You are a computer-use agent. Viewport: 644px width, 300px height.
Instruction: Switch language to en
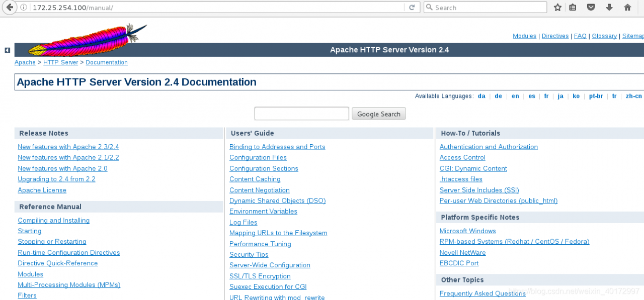coord(515,96)
